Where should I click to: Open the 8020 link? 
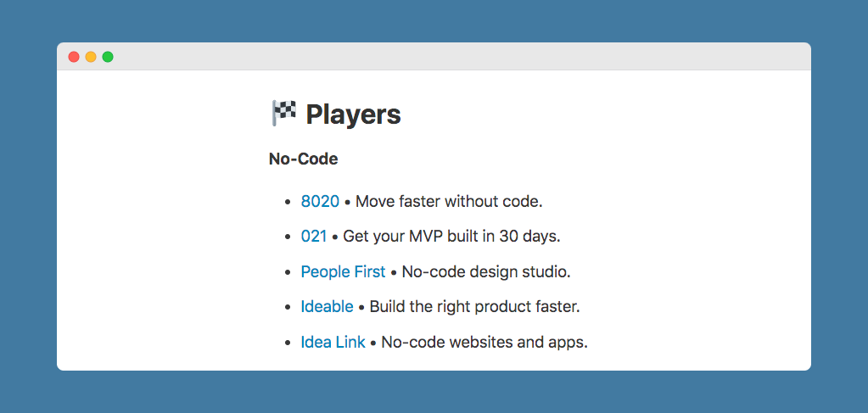point(320,201)
